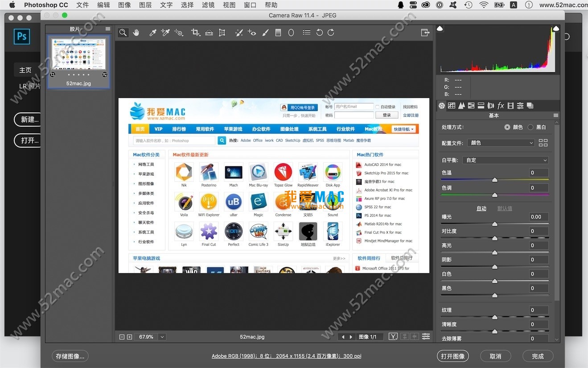Zoom out with the minus button
This screenshot has width=588, height=368.
(122, 337)
